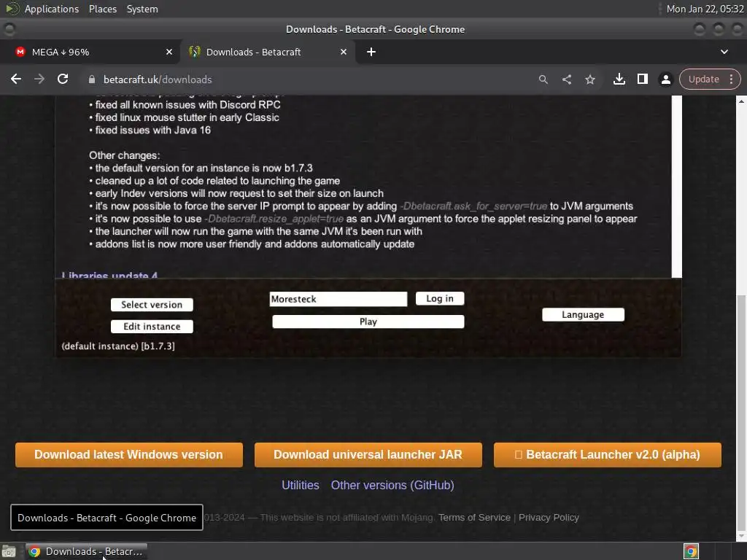Open Chrome three-dot menu
The width and height of the screenshot is (747, 560).
(731, 79)
